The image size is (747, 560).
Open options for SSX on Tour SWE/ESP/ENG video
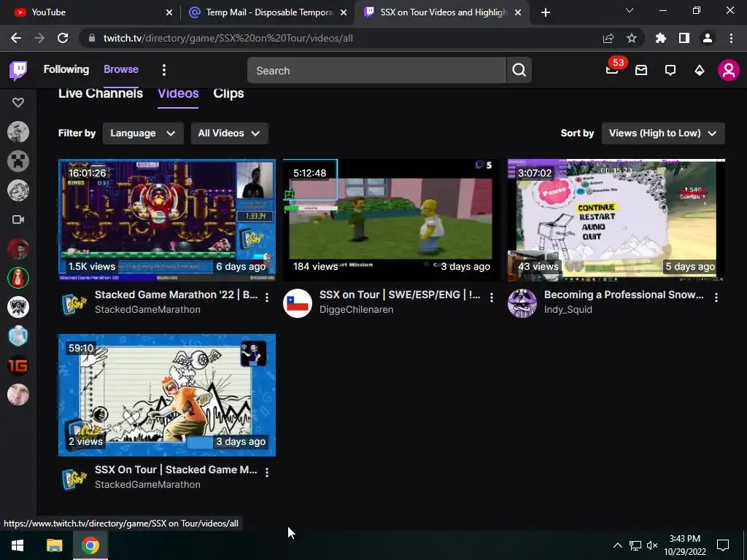tap(492, 297)
